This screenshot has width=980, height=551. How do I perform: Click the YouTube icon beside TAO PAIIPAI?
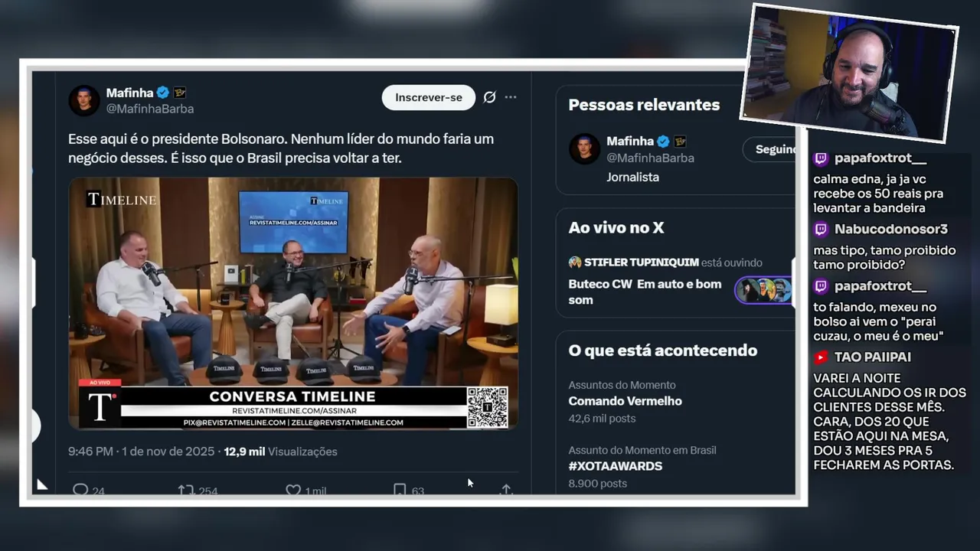coord(821,357)
